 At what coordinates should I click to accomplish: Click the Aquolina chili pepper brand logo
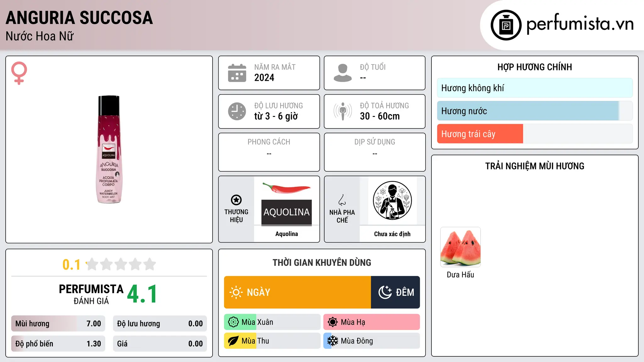coord(286,203)
